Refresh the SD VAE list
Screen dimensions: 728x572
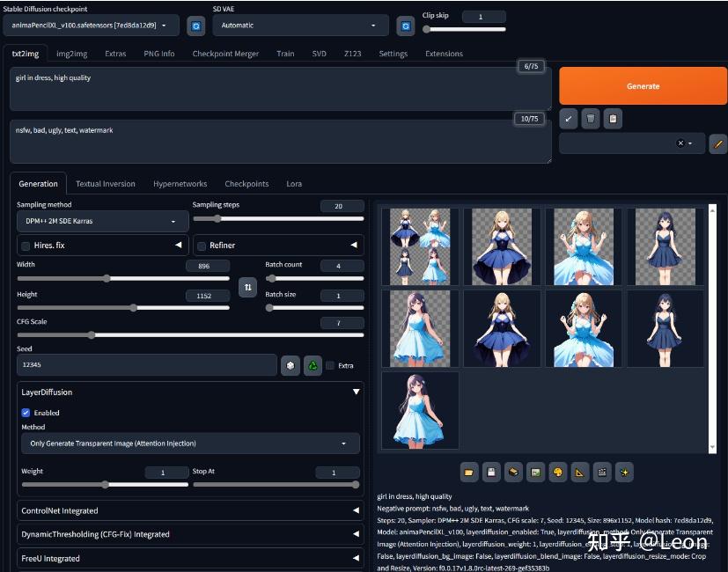[x=405, y=26]
